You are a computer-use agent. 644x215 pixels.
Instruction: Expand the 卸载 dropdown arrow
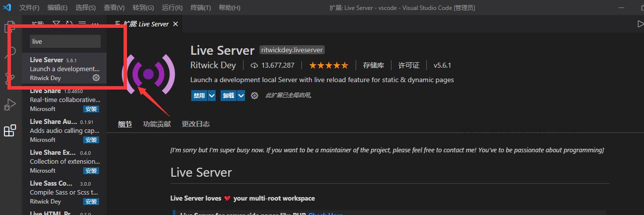tap(241, 96)
